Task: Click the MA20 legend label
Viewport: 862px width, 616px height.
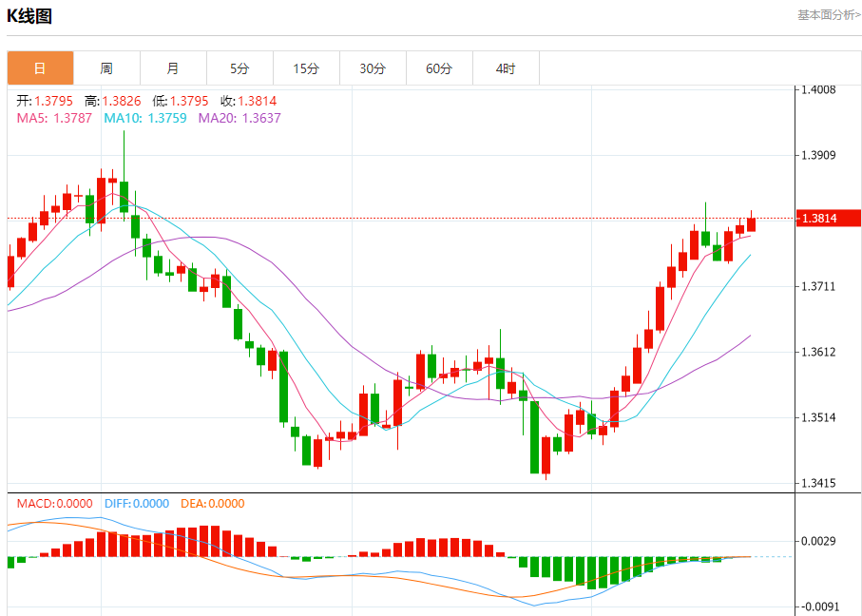Action: [239, 118]
